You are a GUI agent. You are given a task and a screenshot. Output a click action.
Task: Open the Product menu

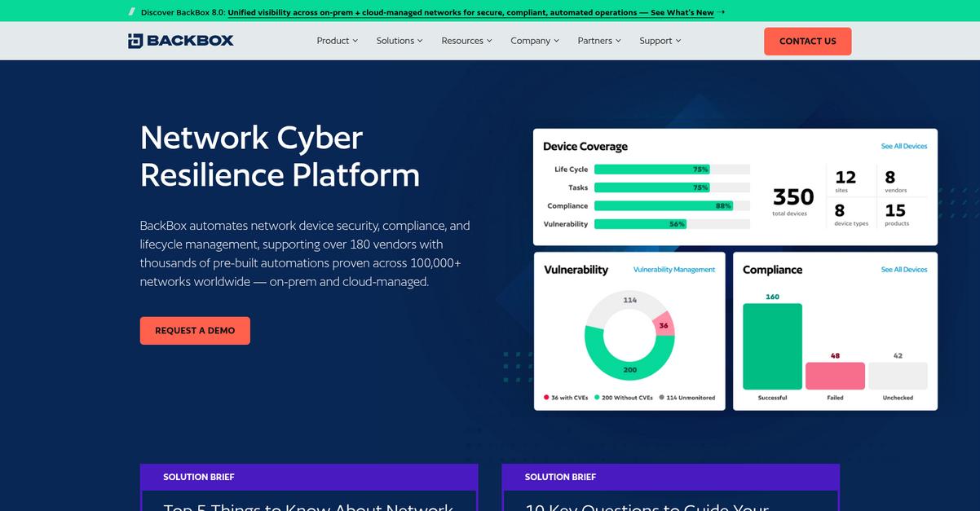coord(337,41)
